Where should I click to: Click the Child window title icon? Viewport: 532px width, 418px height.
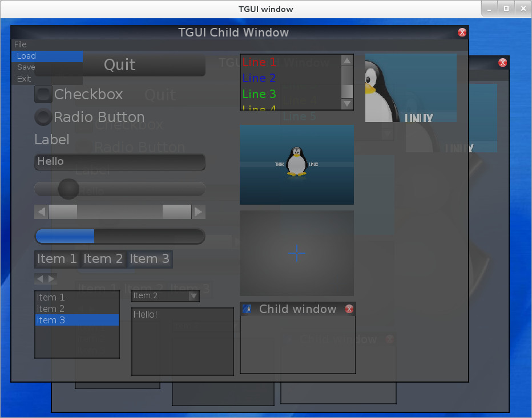tap(247, 309)
